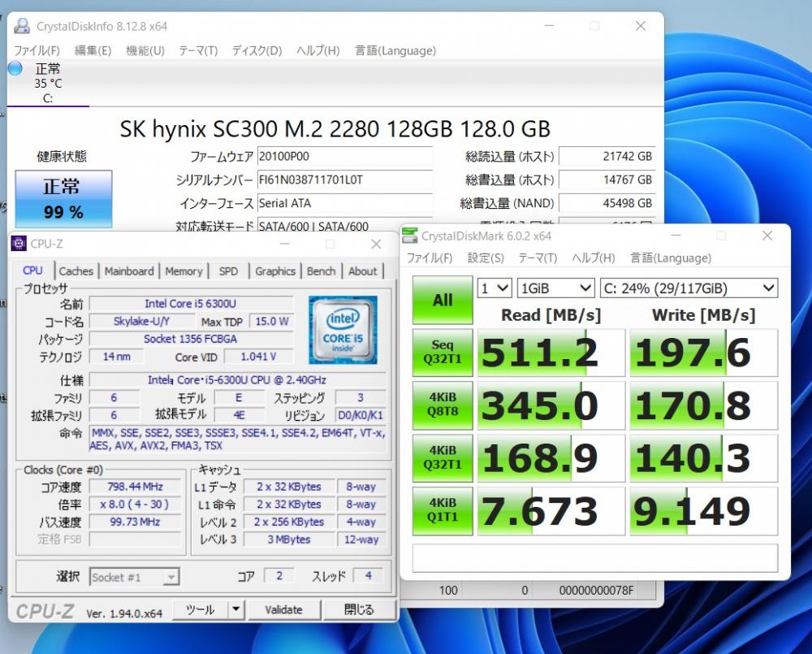Click the CrystalDiskMark app icon in title bar
812x654 pixels.
(409, 236)
